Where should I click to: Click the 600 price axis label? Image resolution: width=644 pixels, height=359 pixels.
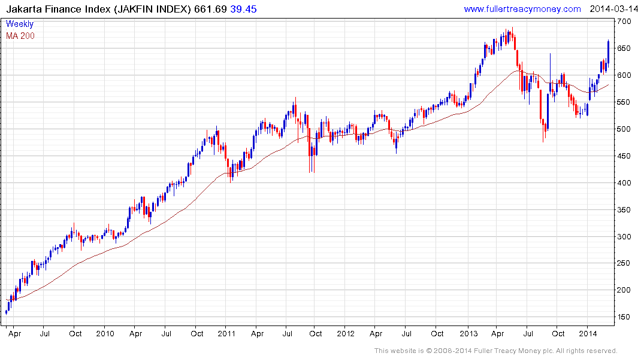pos(624,75)
